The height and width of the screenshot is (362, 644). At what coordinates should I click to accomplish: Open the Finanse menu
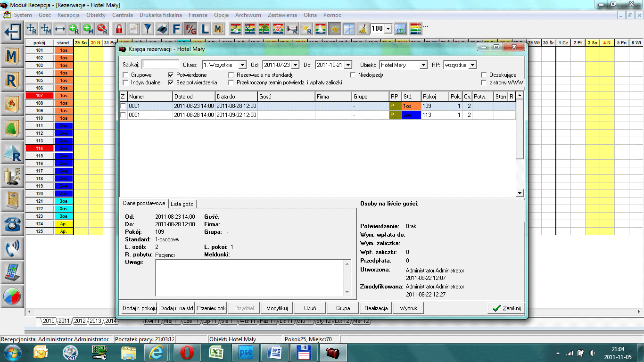coord(198,15)
